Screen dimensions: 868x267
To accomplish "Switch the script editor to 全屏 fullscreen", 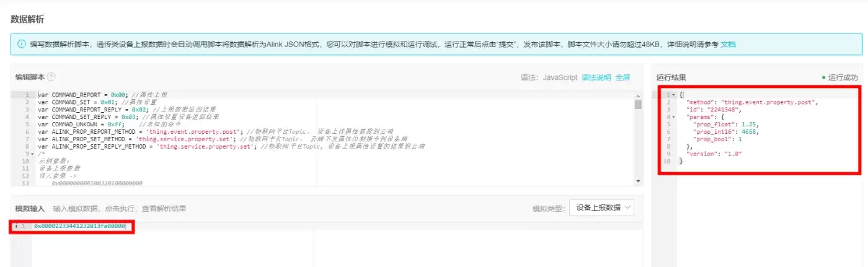I will point(622,77).
